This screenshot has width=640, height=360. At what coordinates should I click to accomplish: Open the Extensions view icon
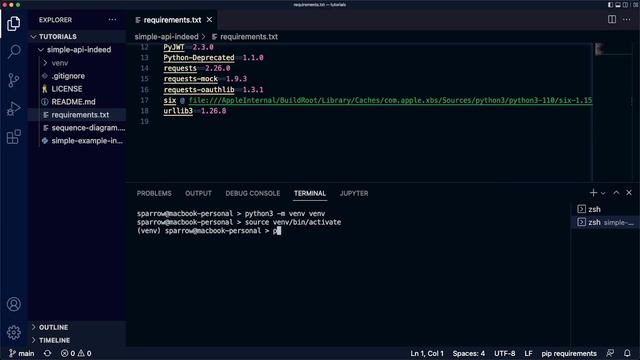pos(13,137)
